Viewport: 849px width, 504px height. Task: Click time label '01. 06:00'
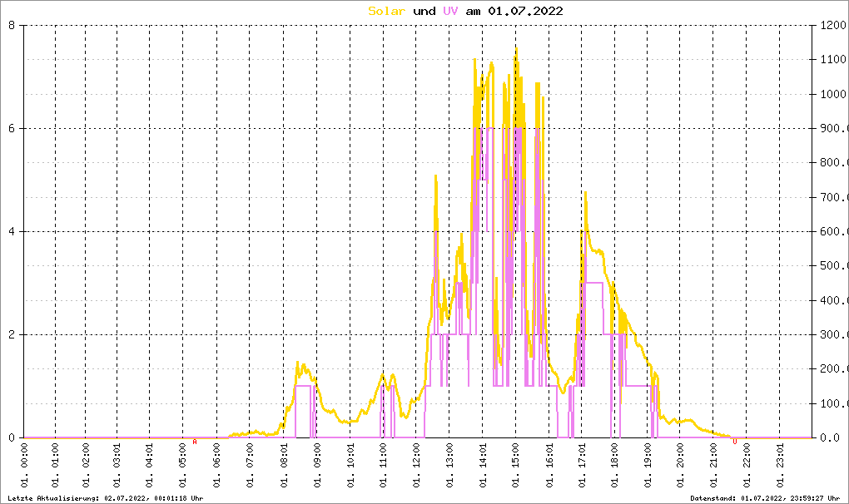pyautogui.click(x=216, y=465)
